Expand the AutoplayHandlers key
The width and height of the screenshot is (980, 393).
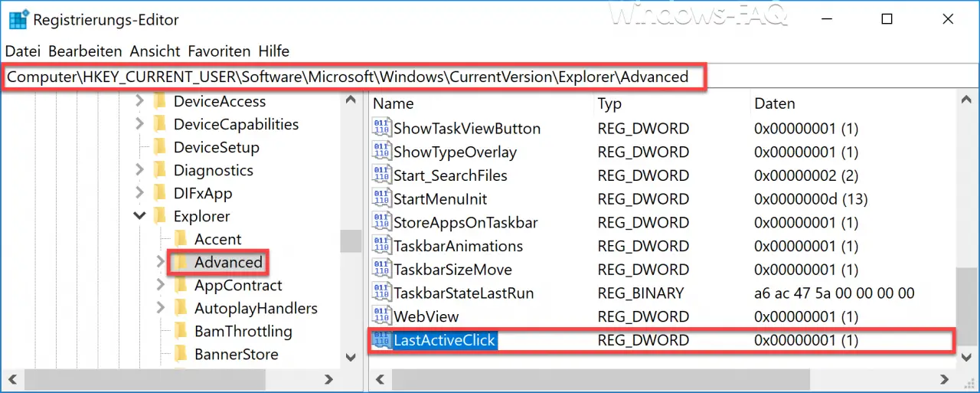(x=160, y=308)
